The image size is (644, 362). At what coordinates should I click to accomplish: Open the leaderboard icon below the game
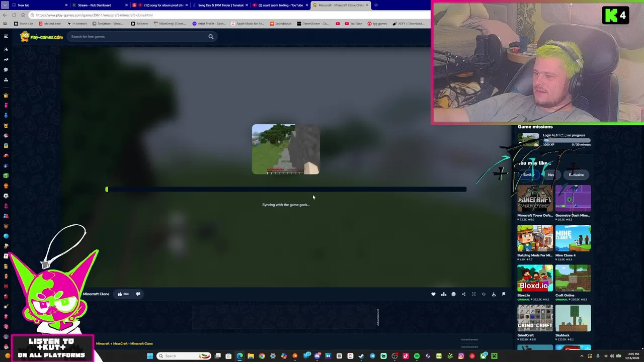[443, 294]
